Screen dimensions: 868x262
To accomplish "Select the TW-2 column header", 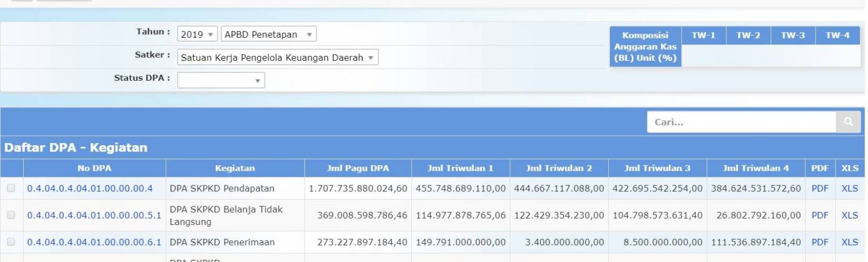I will pyautogui.click(x=748, y=35).
